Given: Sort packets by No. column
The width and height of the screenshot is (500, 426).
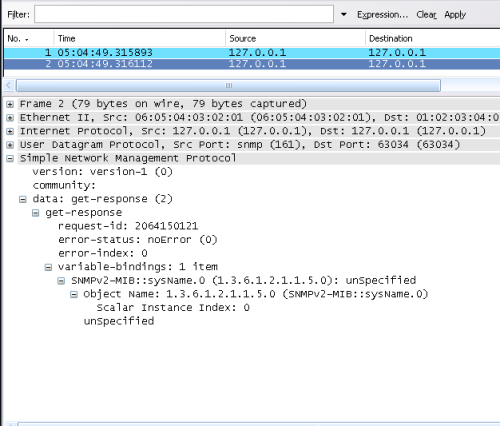Looking at the screenshot, I should click(28, 39).
